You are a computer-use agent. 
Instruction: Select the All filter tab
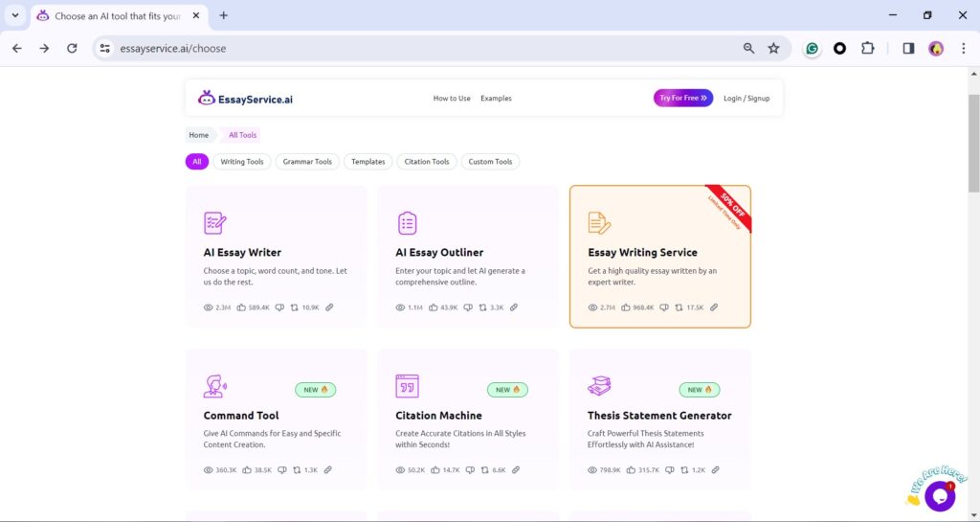(x=197, y=161)
